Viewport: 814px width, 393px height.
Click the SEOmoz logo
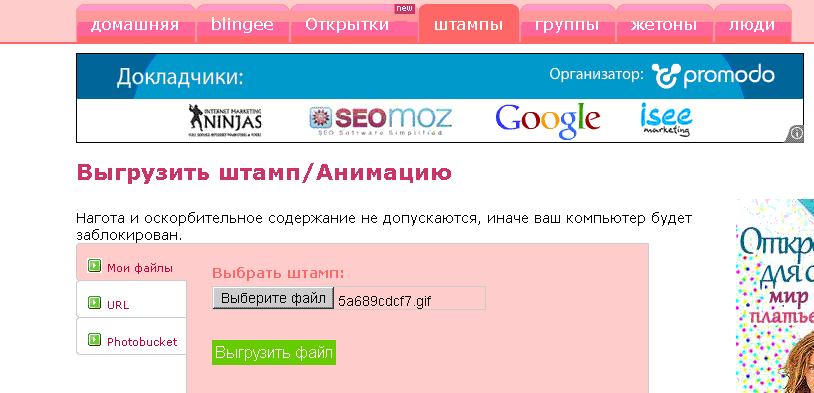pos(381,121)
